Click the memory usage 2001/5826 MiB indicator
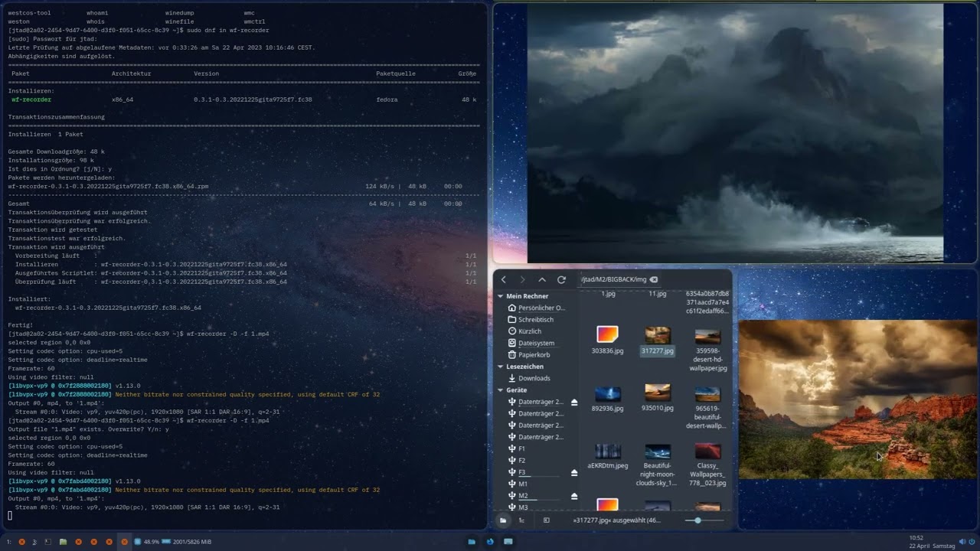The width and height of the screenshot is (980, 551). pyautogui.click(x=186, y=542)
